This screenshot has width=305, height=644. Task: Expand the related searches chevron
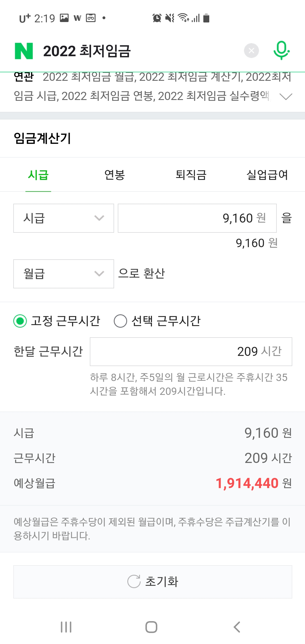click(x=286, y=97)
